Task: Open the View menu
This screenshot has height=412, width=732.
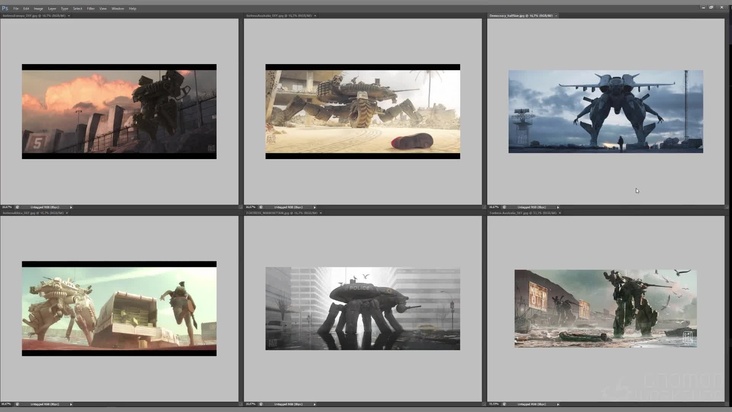Action: click(103, 8)
